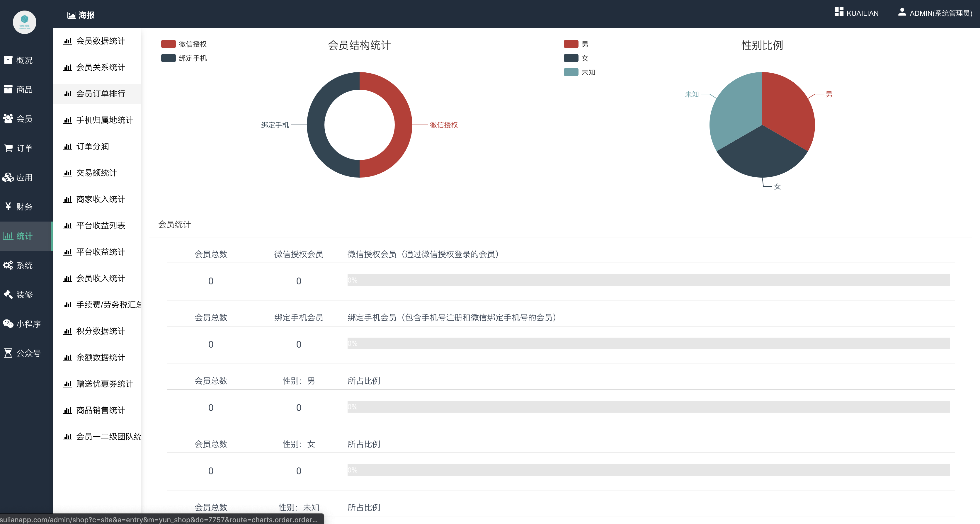Open the 余额数据统计 submenu item
This screenshot has height=524, width=980.
(x=97, y=357)
